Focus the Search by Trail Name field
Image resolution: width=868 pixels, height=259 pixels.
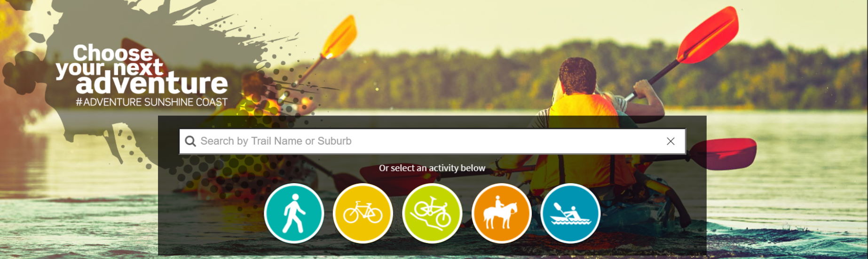[x=432, y=141]
